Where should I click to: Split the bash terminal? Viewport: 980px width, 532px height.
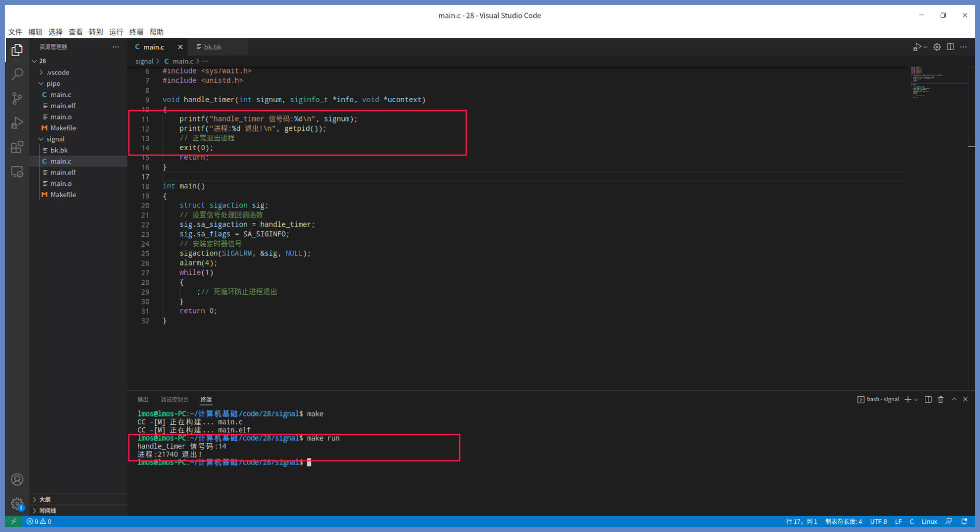click(928, 399)
